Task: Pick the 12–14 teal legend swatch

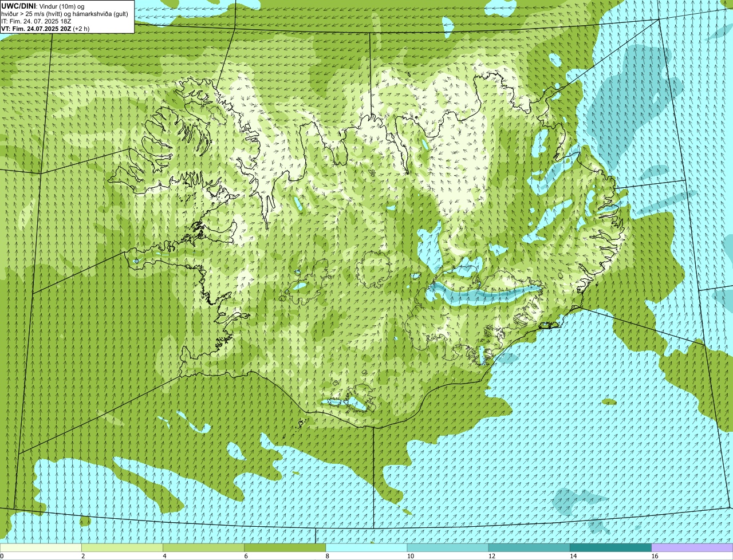Action: coord(529,547)
